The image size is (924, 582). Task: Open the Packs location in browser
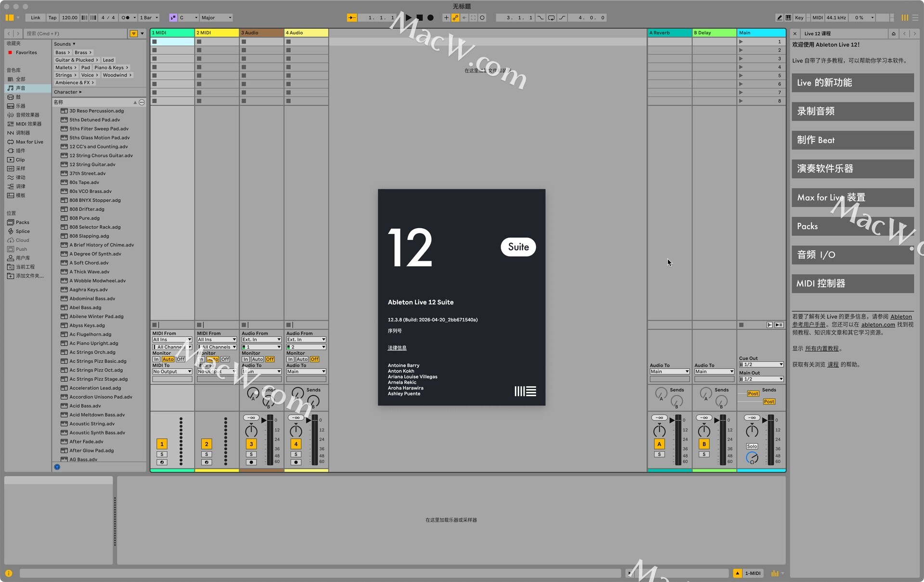click(x=23, y=222)
